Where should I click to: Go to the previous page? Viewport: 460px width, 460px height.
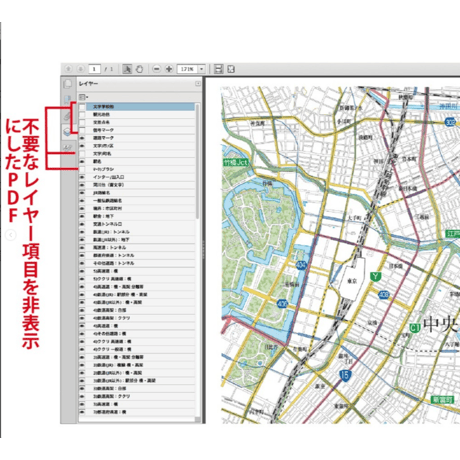pyautogui.click(x=68, y=69)
